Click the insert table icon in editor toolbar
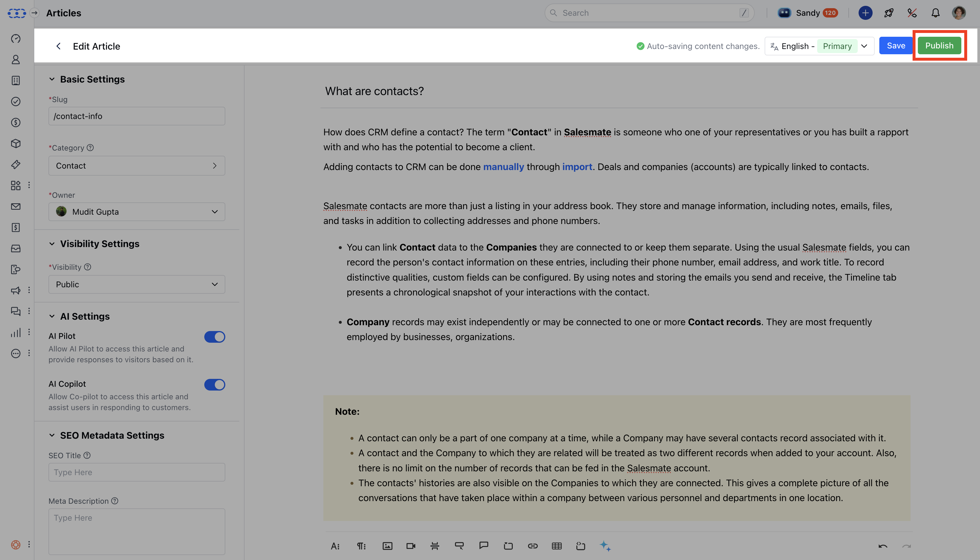 (x=556, y=546)
